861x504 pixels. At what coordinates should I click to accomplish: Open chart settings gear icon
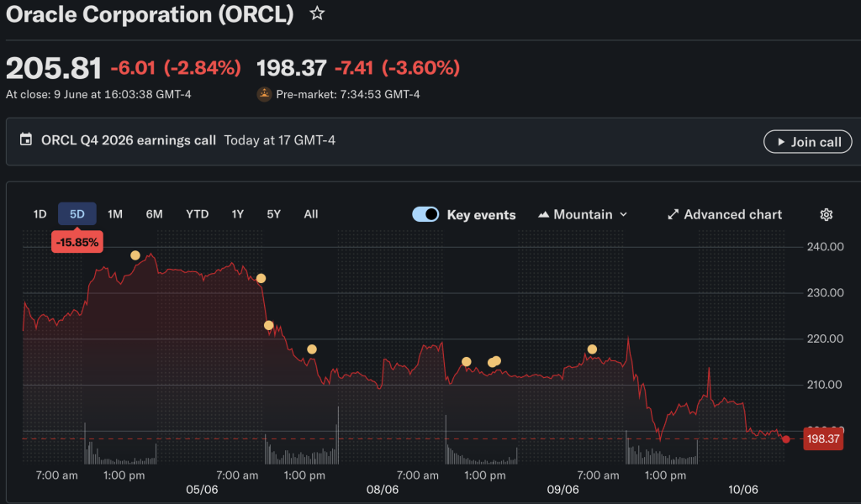pos(826,214)
